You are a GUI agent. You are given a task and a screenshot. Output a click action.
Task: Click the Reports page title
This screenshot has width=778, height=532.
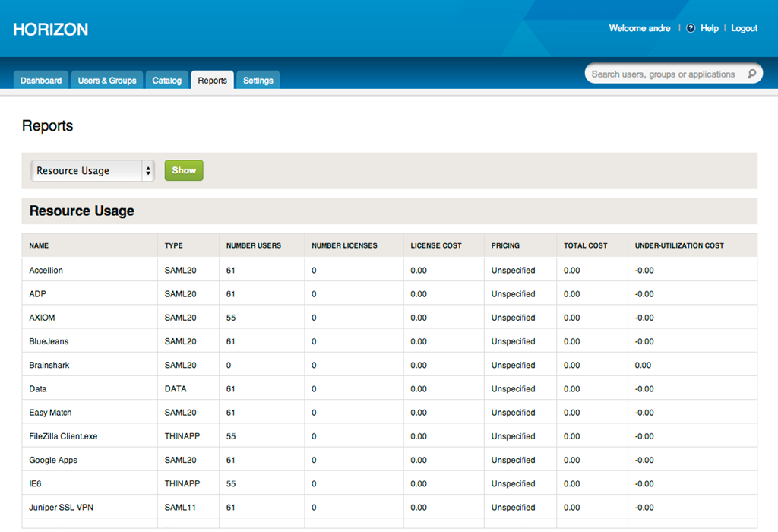[x=47, y=126]
